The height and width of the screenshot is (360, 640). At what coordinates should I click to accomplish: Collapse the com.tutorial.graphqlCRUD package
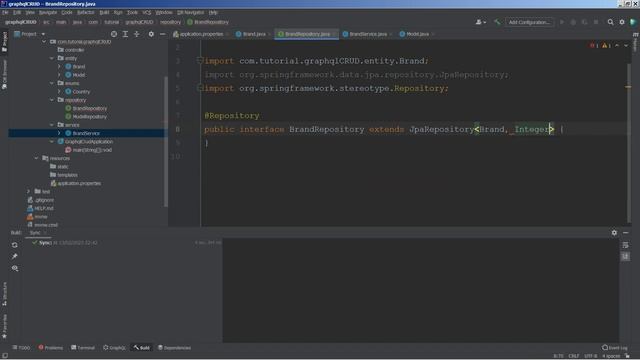coord(44,42)
